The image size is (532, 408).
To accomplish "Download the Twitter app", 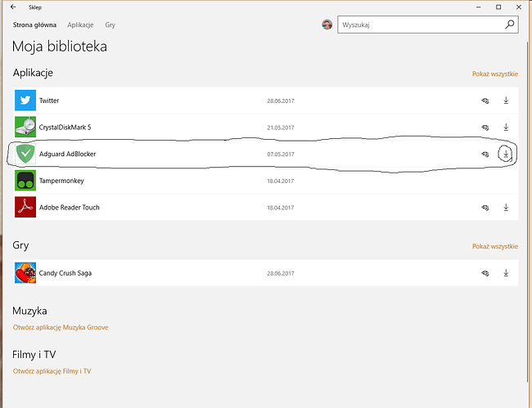I will (x=506, y=101).
